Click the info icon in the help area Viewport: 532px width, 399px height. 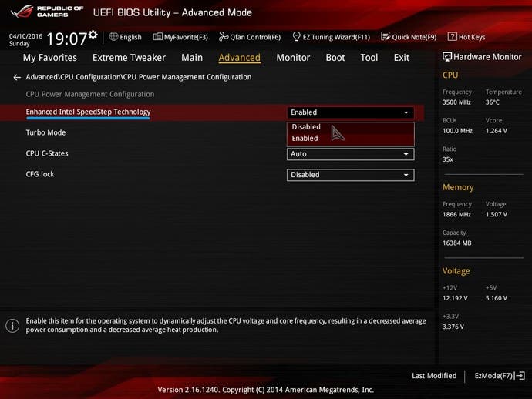point(12,326)
